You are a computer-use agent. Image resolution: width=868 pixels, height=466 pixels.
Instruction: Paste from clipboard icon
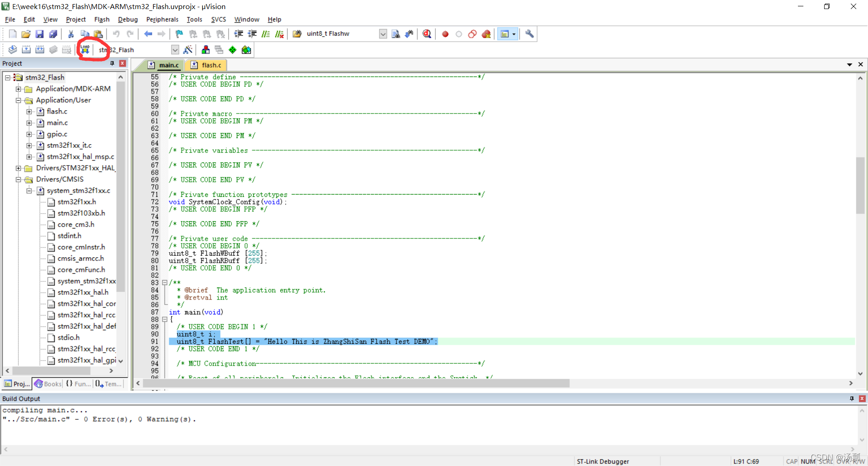(98, 34)
